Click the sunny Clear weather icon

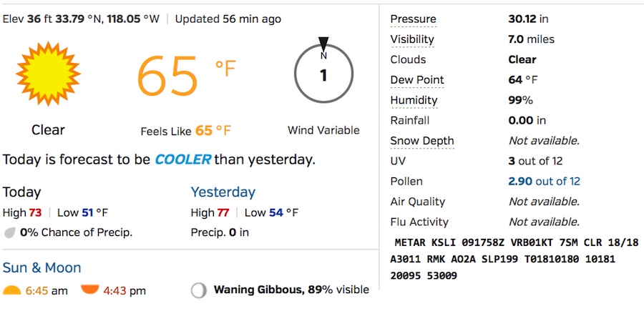tap(47, 74)
